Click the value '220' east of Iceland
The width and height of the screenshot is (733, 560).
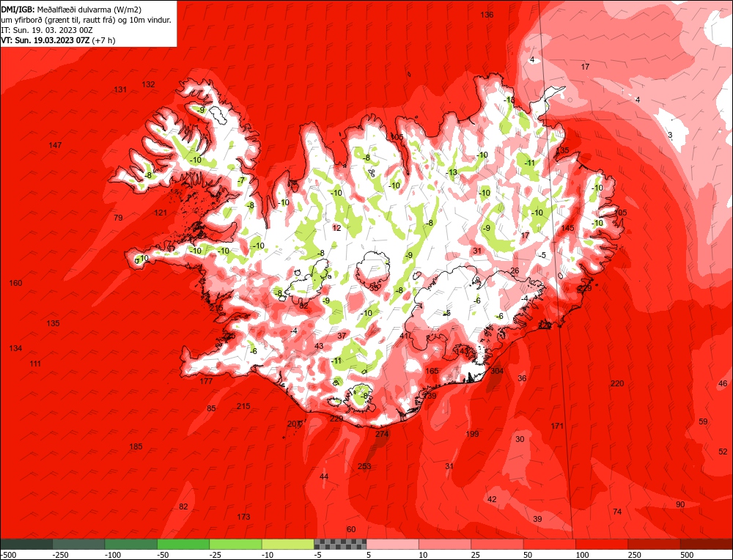pos(617,383)
